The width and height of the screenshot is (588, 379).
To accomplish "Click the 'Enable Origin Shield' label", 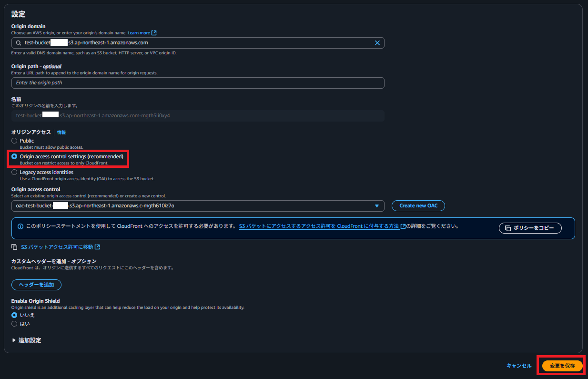I will coord(36,301).
